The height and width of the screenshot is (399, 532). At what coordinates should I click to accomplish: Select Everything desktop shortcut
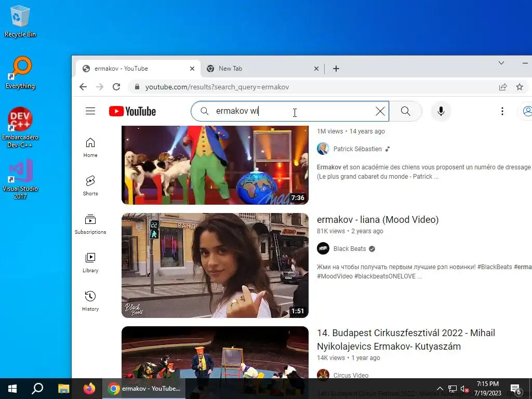coord(20,73)
